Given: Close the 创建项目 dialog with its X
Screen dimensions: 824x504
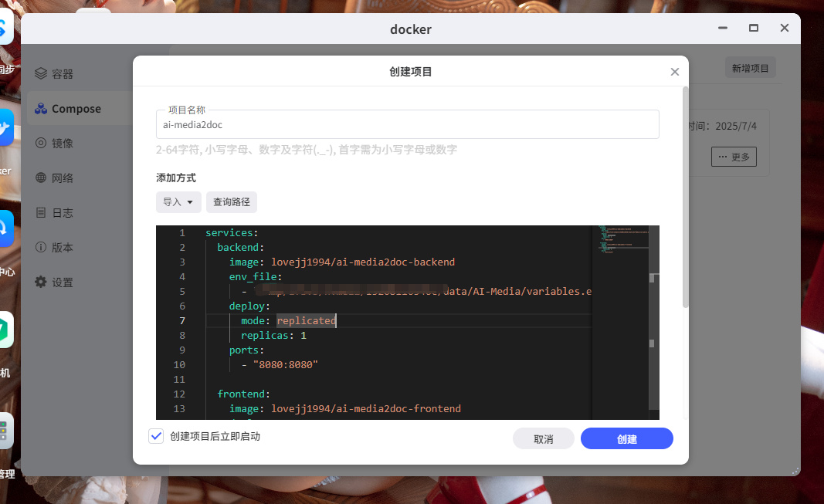Looking at the screenshot, I should click(675, 72).
